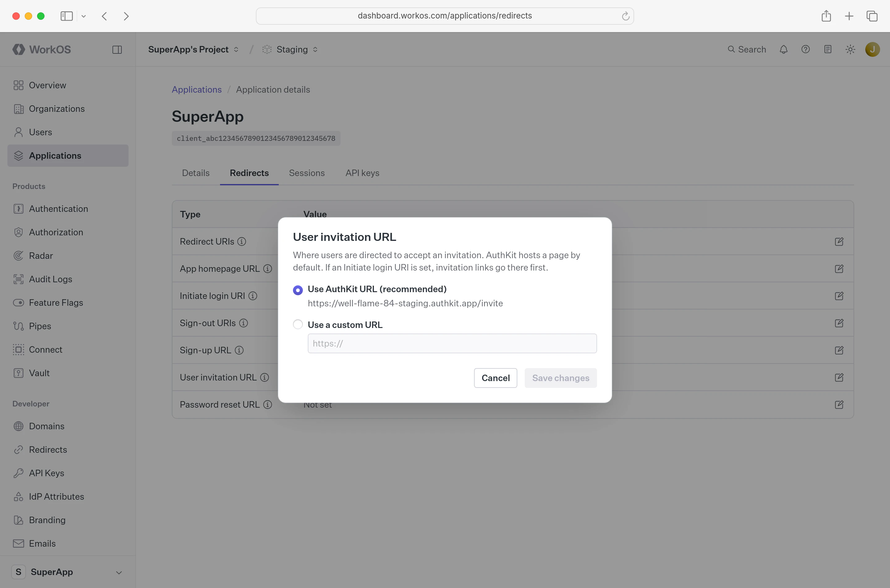The height and width of the screenshot is (588, 890).
Task: Select Use a custom URL radio
Action: [298, 324]
